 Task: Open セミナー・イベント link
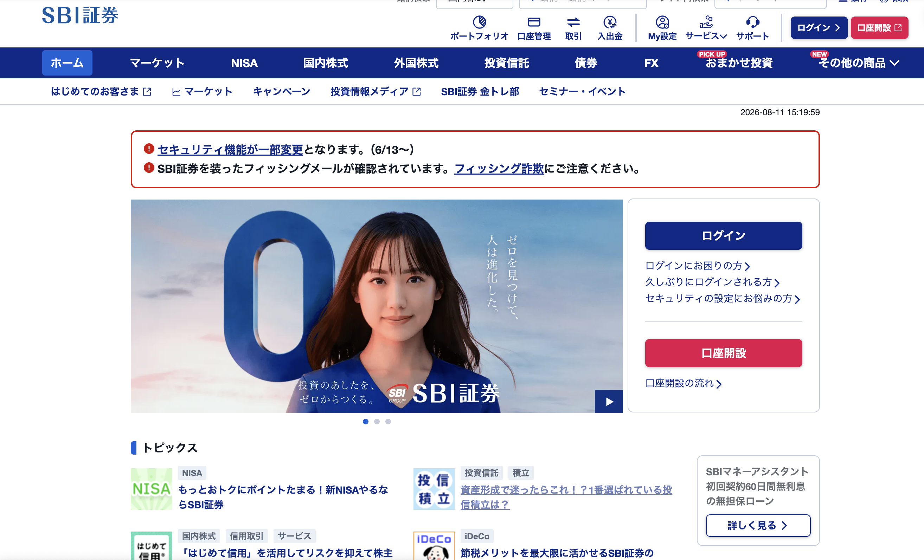coord(582,91)
